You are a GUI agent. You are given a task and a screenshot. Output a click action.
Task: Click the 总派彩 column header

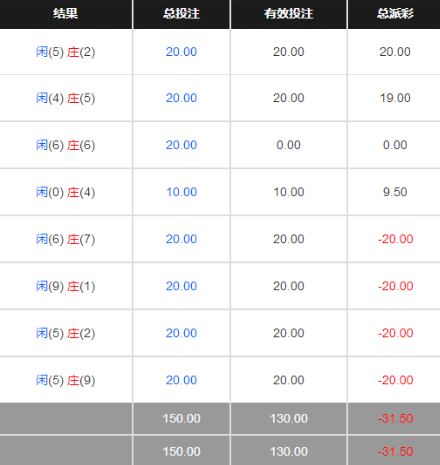click(x=395, y=14)
